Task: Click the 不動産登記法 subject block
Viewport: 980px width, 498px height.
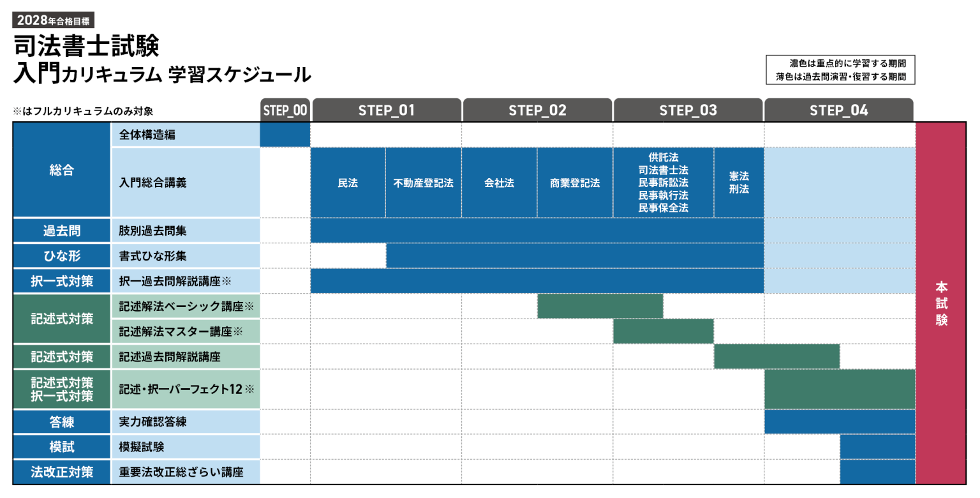Action: tap(423, 183)
